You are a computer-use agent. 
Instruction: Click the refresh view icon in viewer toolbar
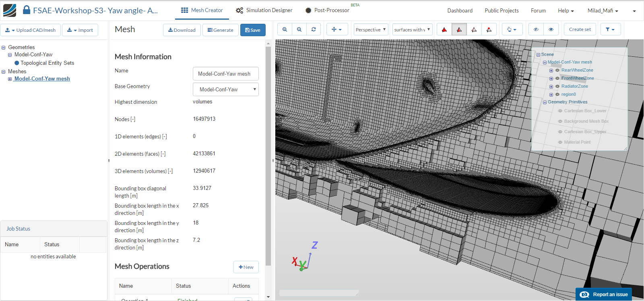coord(314,29)
